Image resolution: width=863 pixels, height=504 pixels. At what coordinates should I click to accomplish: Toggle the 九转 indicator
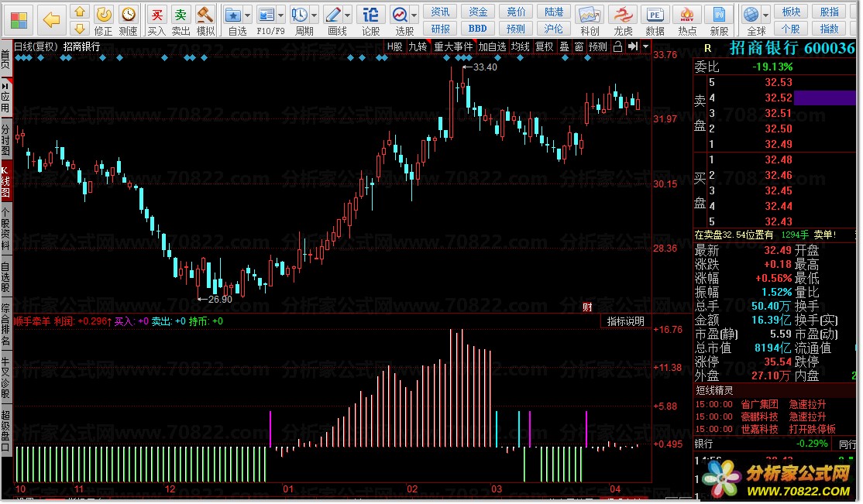[418, 46]
